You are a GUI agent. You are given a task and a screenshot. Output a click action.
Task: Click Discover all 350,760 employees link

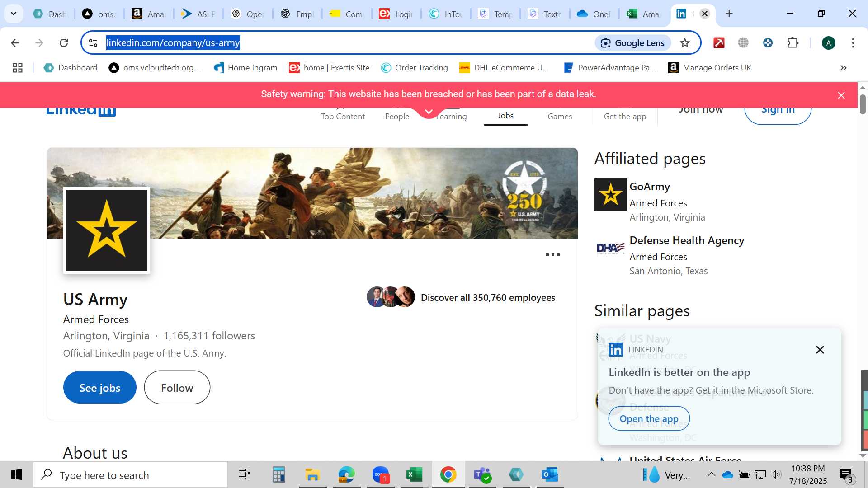[488, 298]
